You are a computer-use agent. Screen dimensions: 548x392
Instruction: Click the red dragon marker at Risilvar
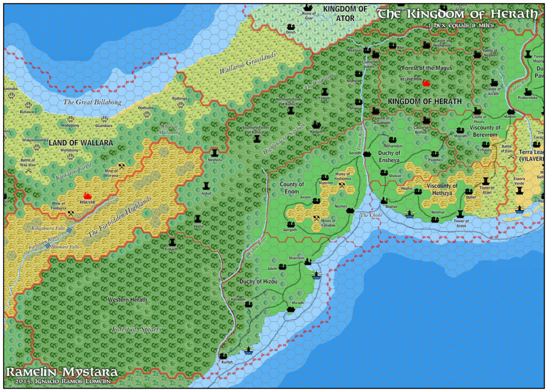point(87,196)
